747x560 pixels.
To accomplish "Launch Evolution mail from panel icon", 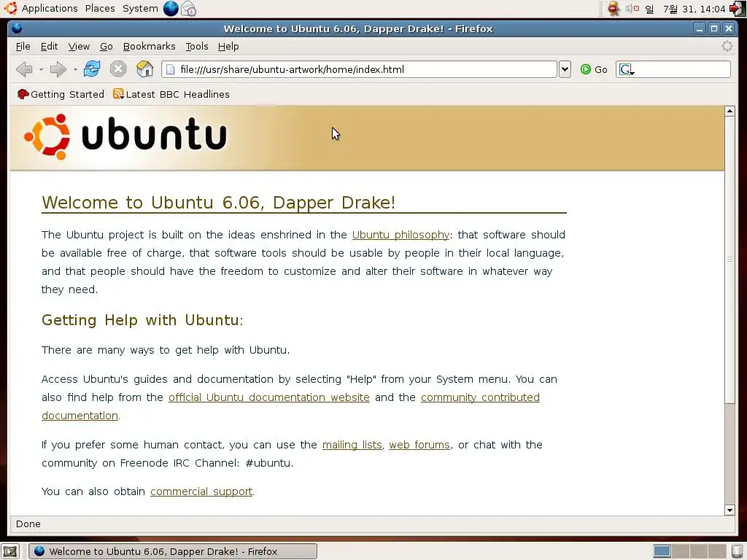I will click(x=189, y=9).
